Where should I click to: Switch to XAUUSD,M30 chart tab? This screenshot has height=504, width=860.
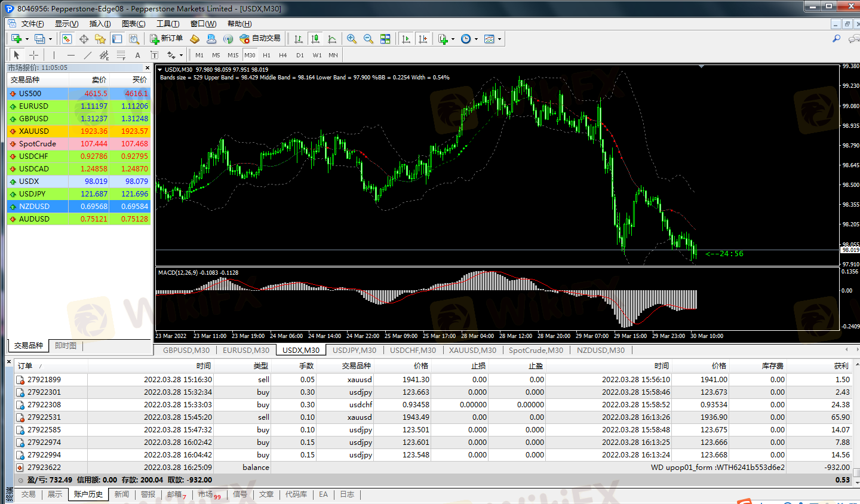(x=472, y=350)
